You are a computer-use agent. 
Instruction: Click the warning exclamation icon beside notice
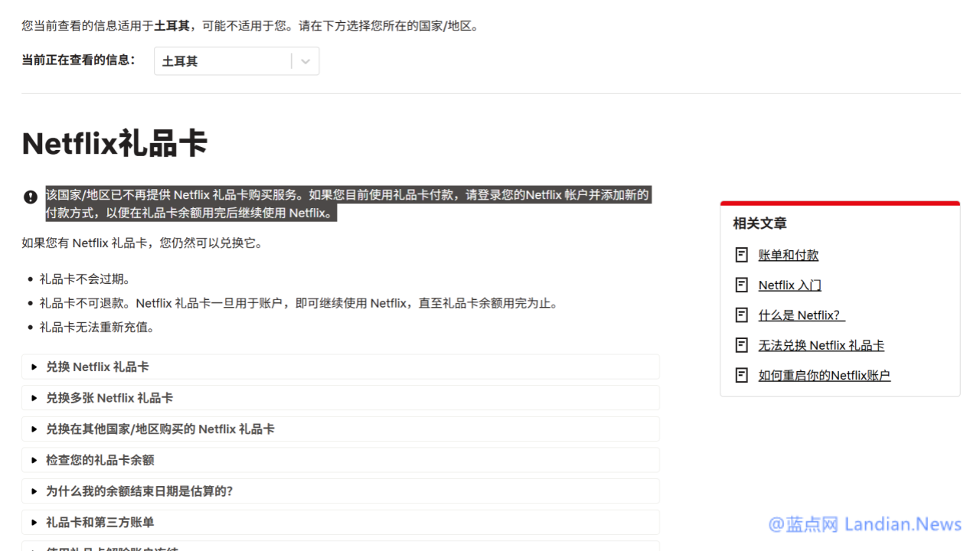(x=31, y=197)
